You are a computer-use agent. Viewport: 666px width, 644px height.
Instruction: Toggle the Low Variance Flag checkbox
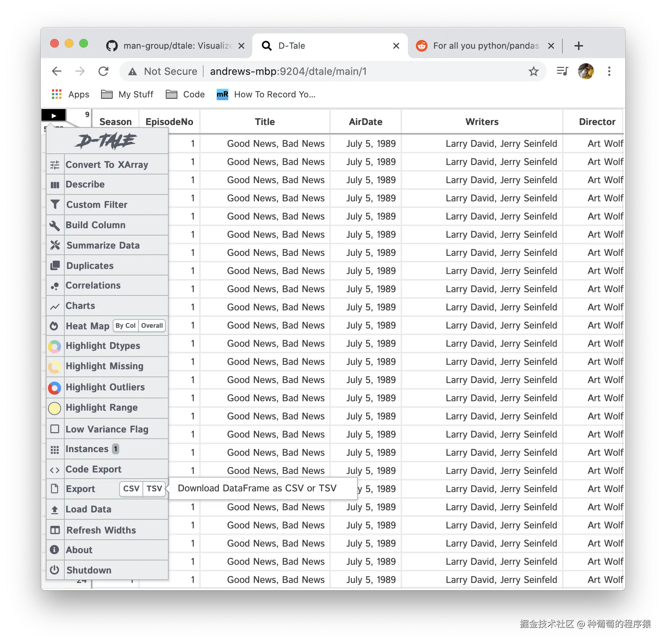pyautogui.click(x=55, y=429)
